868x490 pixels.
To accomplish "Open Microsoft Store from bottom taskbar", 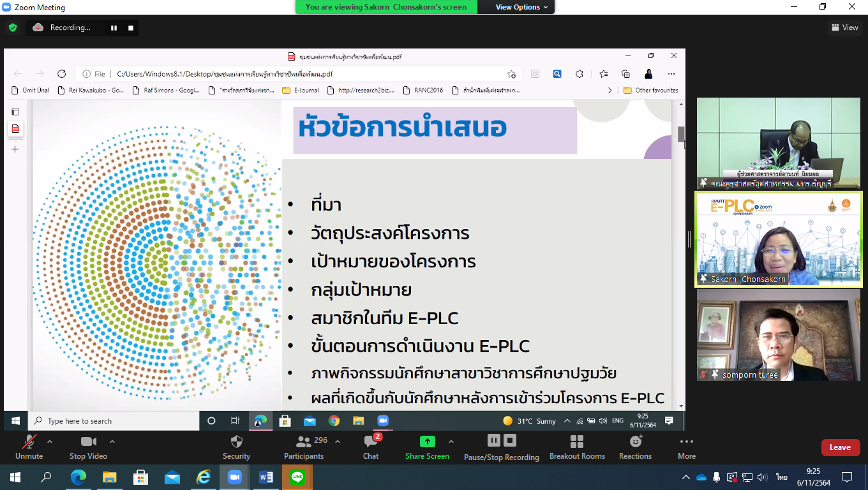I will click(x=141, y=477).
